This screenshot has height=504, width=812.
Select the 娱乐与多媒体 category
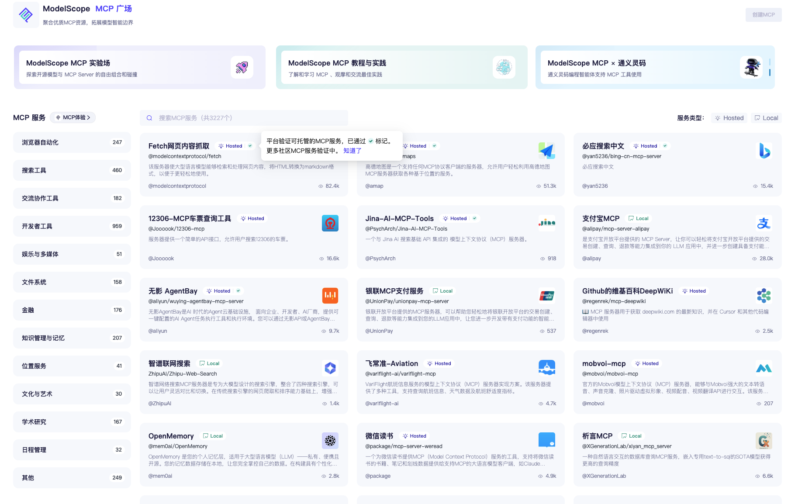pos(72,254)
